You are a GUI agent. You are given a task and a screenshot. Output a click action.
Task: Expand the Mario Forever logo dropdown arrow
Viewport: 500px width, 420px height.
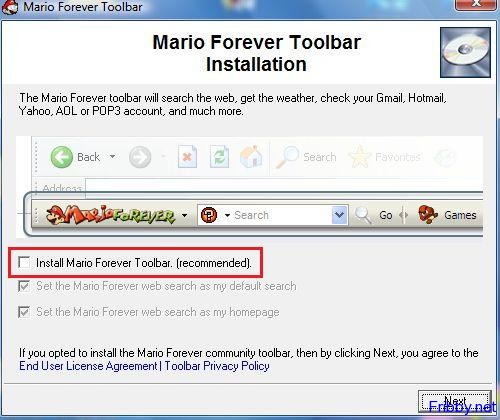pyautogui.click(x=184, y=215)
